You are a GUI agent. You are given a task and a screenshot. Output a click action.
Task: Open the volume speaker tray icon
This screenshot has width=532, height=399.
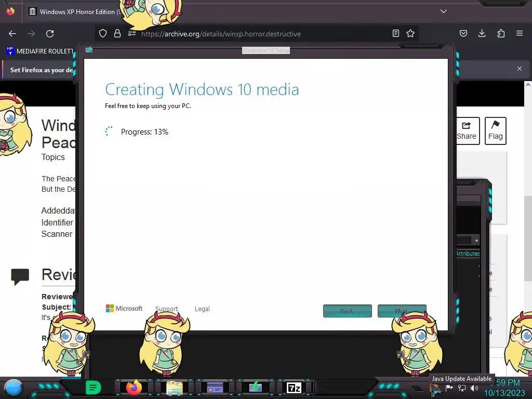[x=474, y=388]
